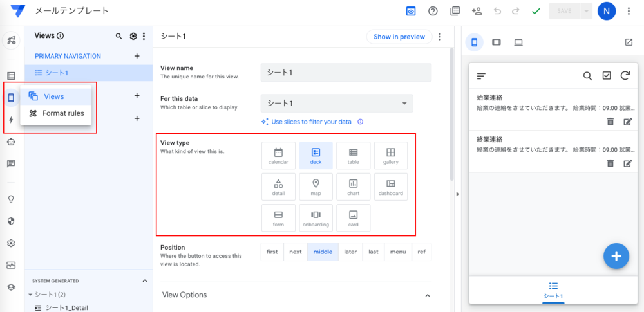
Task: Click refresh icon in app preview
Action: tap(625, 76)
